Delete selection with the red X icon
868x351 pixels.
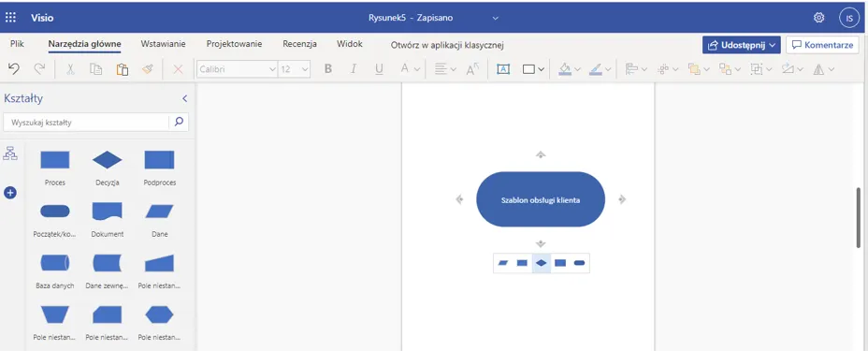tap(179, 69)
